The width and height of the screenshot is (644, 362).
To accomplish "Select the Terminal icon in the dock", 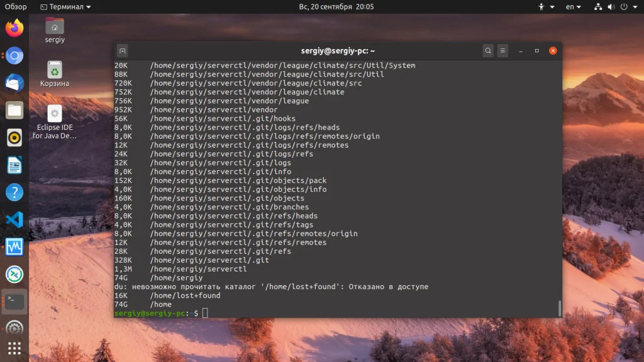I will pyautogui.click(x=14, y=302).
